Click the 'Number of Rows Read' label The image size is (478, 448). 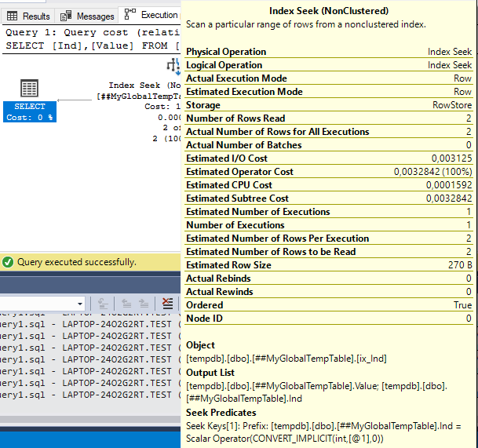point(235,118)
